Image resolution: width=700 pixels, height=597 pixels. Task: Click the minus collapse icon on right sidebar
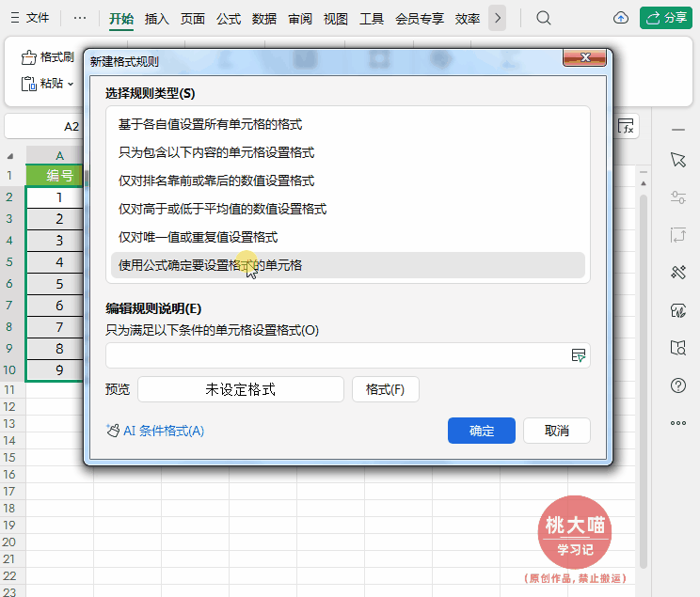tap(678, 130)
